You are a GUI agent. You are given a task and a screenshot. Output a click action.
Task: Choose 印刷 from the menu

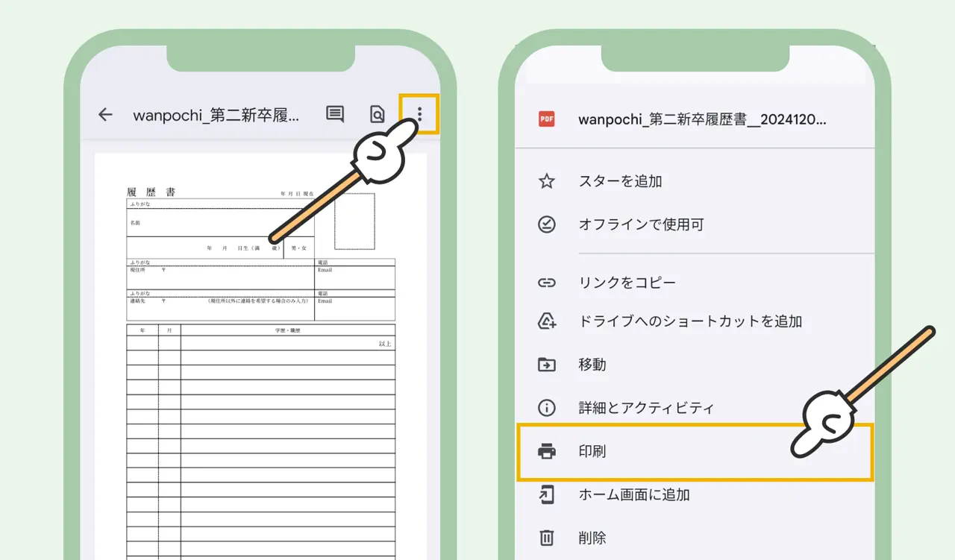(x=695, y=452)
